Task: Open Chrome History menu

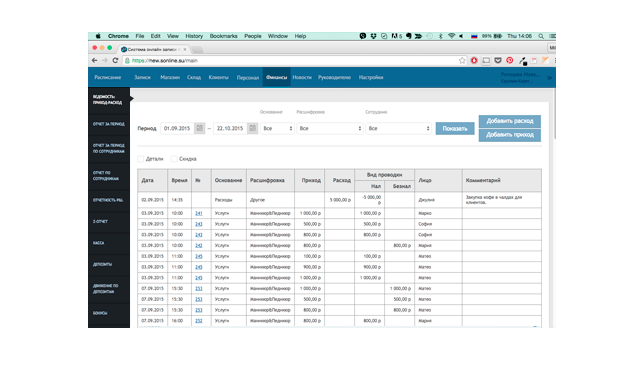Action: (194, 36)
